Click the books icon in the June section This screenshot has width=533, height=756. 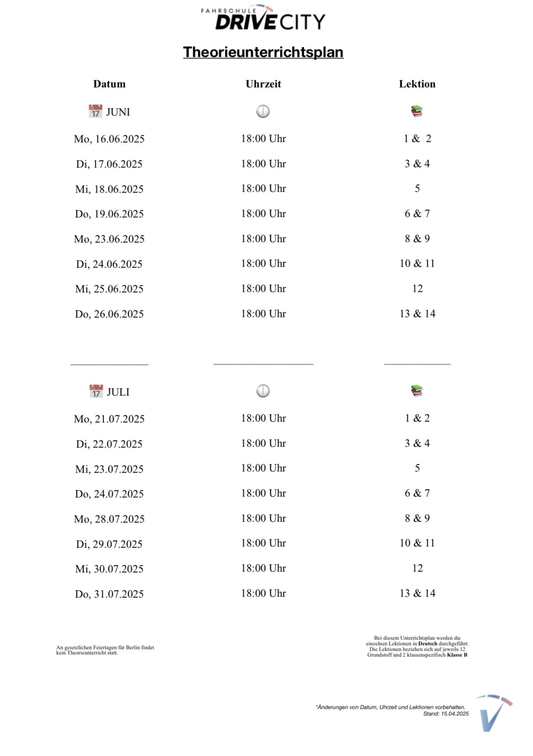417,111
